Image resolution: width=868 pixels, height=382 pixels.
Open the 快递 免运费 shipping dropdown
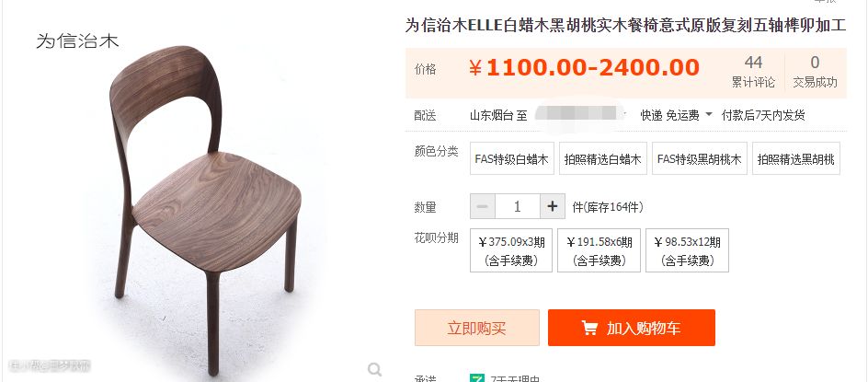677,115
